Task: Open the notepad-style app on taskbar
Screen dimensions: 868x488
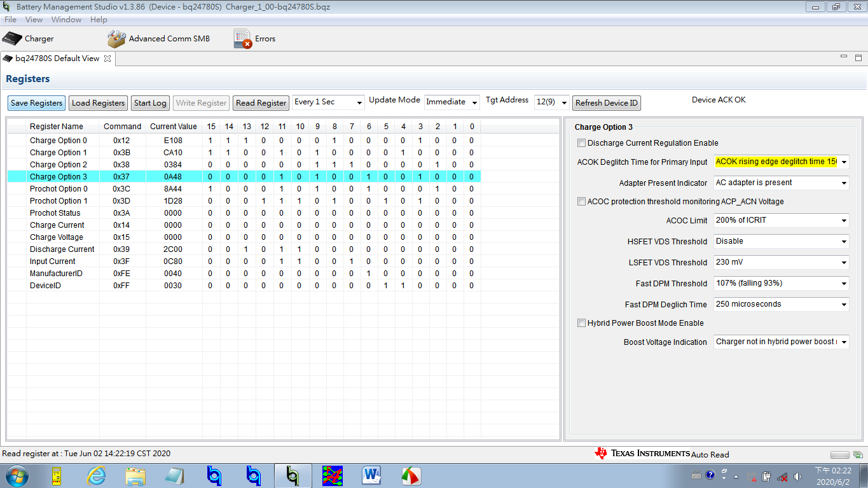Action: point(174,475)
